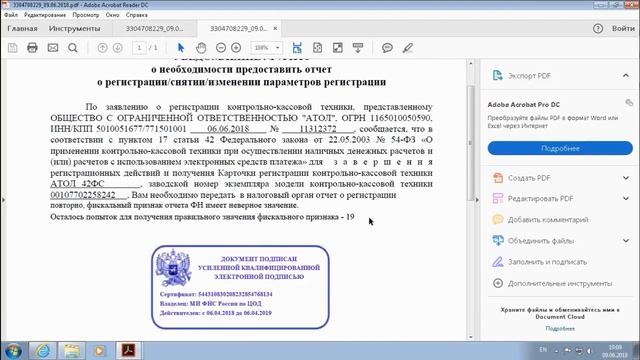
Task: Open media player from taskbar
Action: (100, 351)
